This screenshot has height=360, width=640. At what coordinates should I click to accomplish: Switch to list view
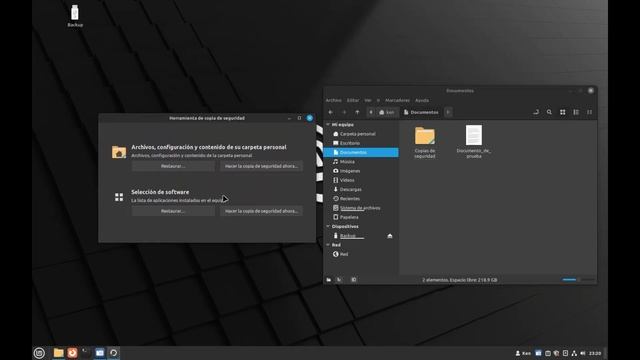pos(576,112)
